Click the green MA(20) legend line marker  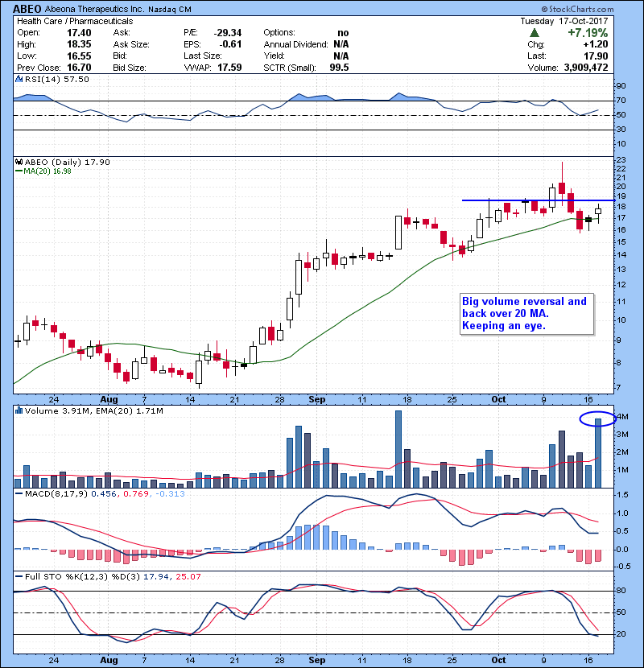[19, 171]
